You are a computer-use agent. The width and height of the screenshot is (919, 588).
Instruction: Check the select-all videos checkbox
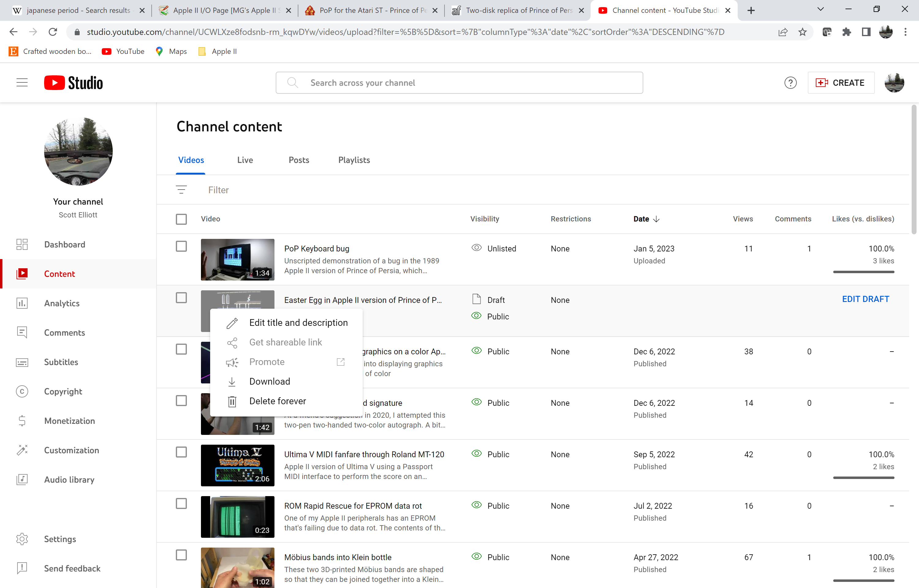pyautogui.click(x=181, y=219)
